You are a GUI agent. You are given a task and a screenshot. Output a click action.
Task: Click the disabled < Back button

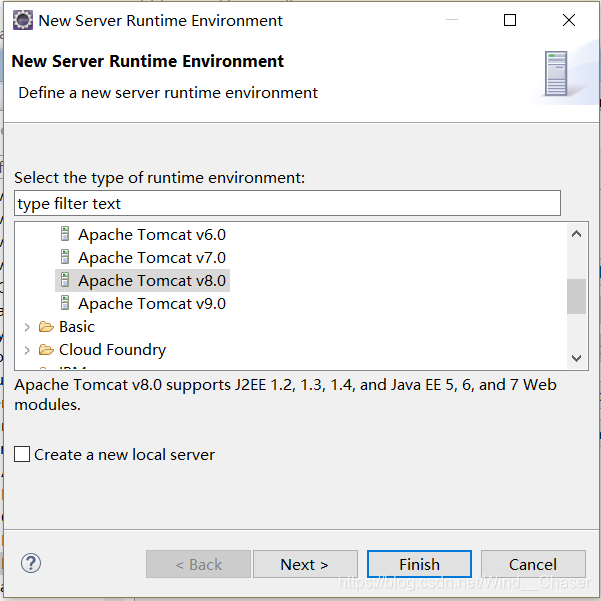pyautogui.click(x=198, y=564)
